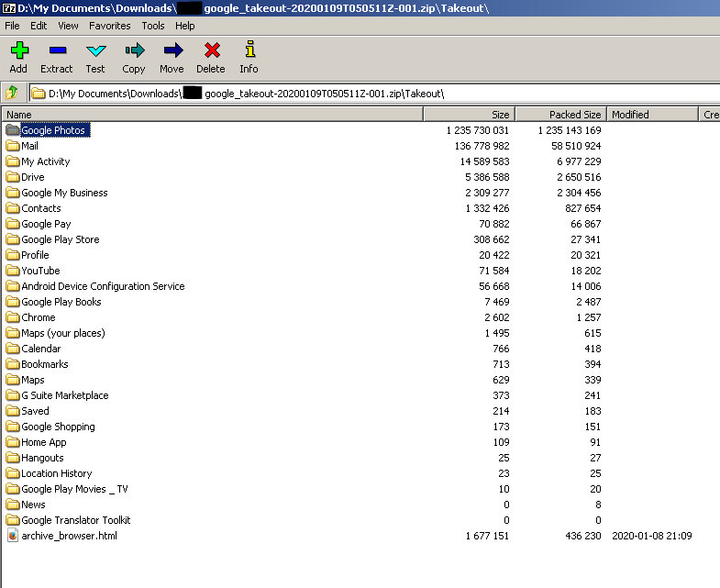Open the Tools menu
Screen dimensions: 720x588
pos(153,26)
